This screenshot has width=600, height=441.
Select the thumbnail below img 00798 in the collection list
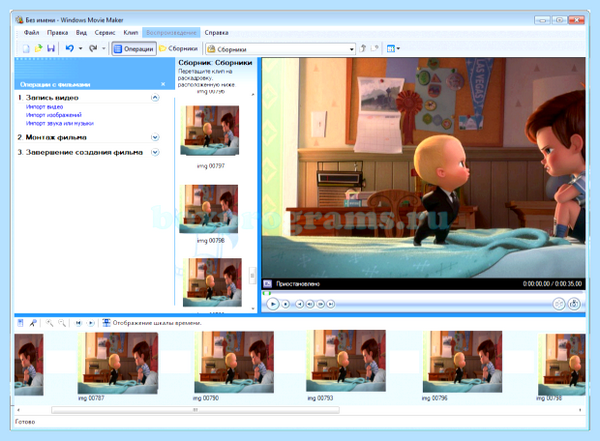coord(212,283)
